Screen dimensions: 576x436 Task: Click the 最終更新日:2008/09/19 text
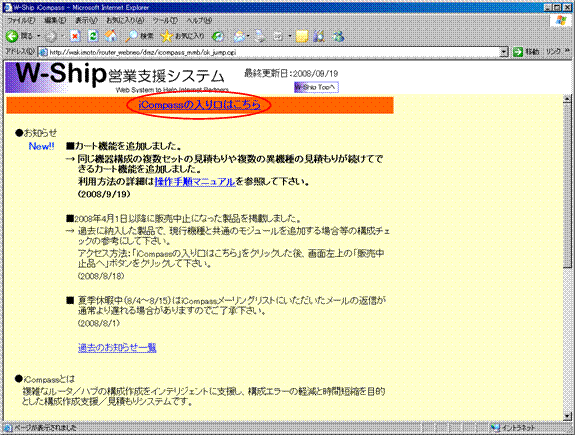291,73
